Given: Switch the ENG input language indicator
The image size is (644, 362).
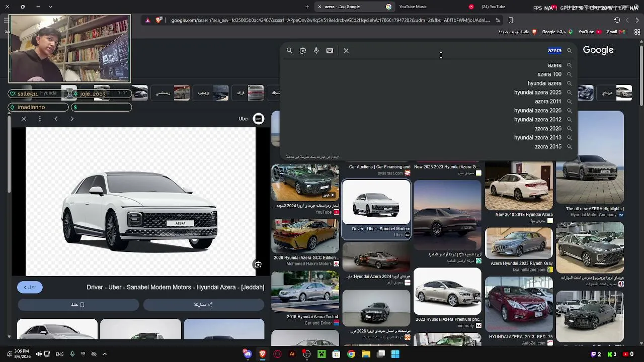Looking at the screenshot, I should click(x=59, y=354).
